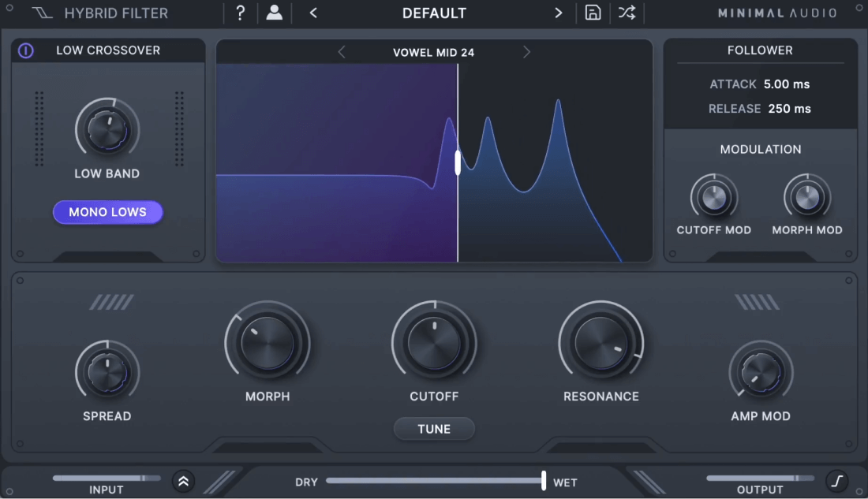
Task: Click the AMP MOD knob
Action: point(761,373)
